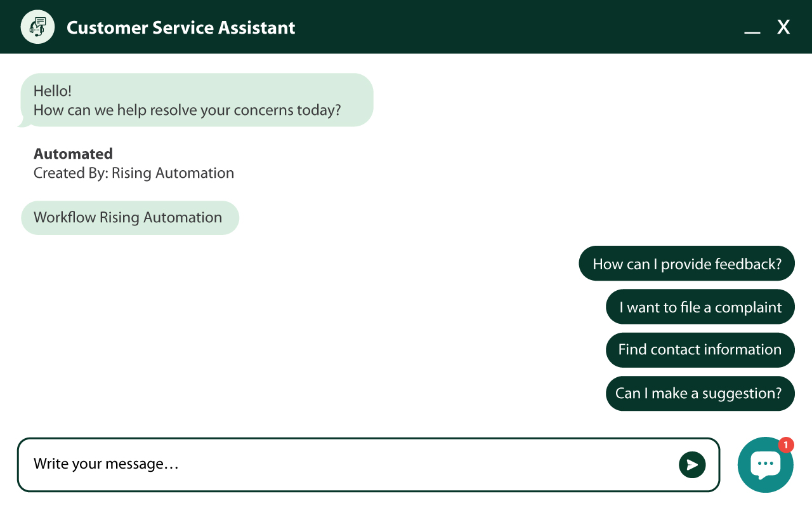The image size is (812, 508).
Task: Close the chat with the X icon
Action: (783, 27)
